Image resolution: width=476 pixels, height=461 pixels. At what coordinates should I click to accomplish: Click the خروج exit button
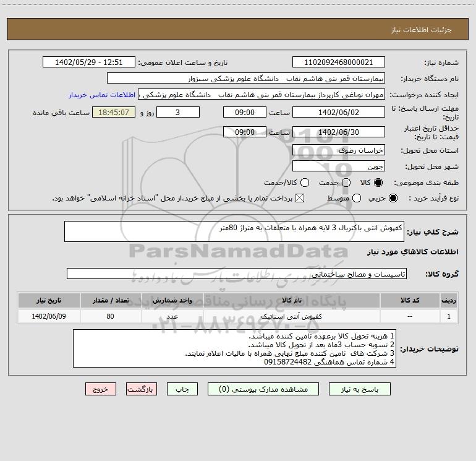point(101,389)
